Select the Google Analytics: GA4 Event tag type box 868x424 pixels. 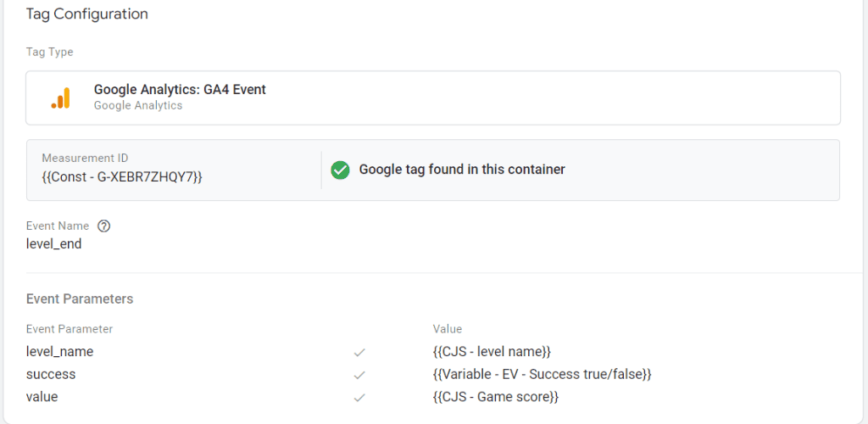coord(432,98)
